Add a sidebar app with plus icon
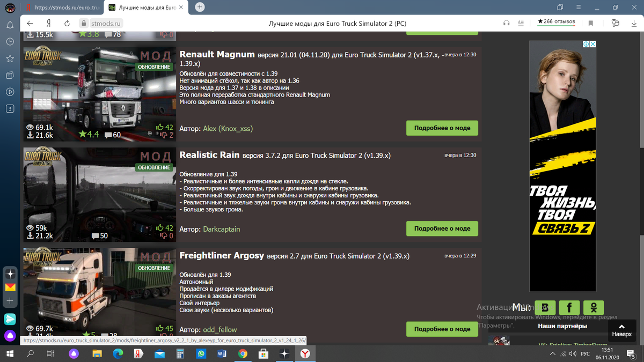The width and height of the screenshot is (644, 362). pyautogui.click(x=10, y=301)
